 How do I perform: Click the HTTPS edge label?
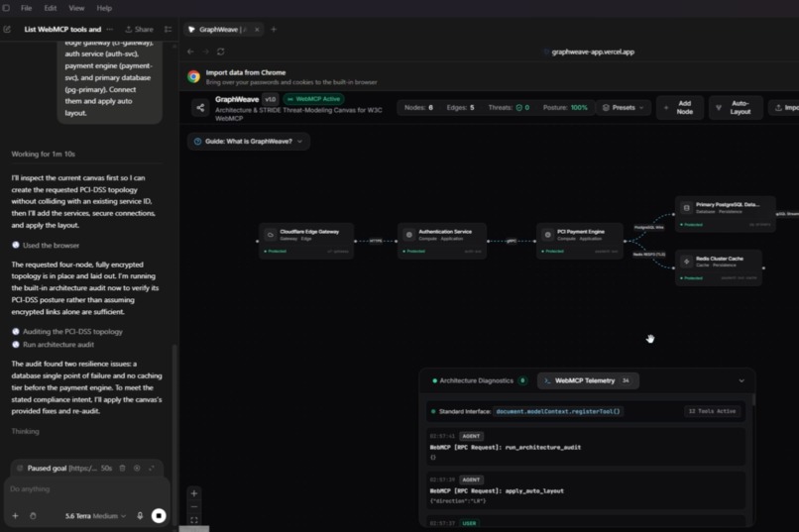tap(376, 241)
